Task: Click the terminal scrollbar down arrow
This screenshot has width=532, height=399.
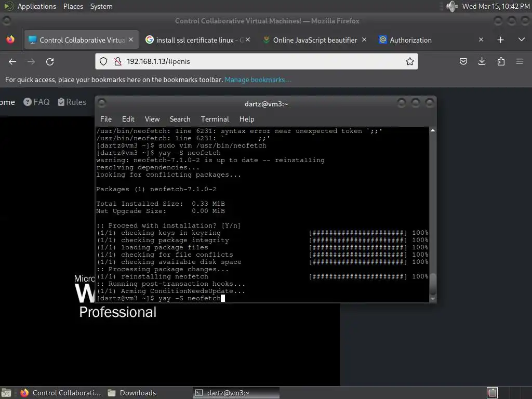Action: [433, 299]
